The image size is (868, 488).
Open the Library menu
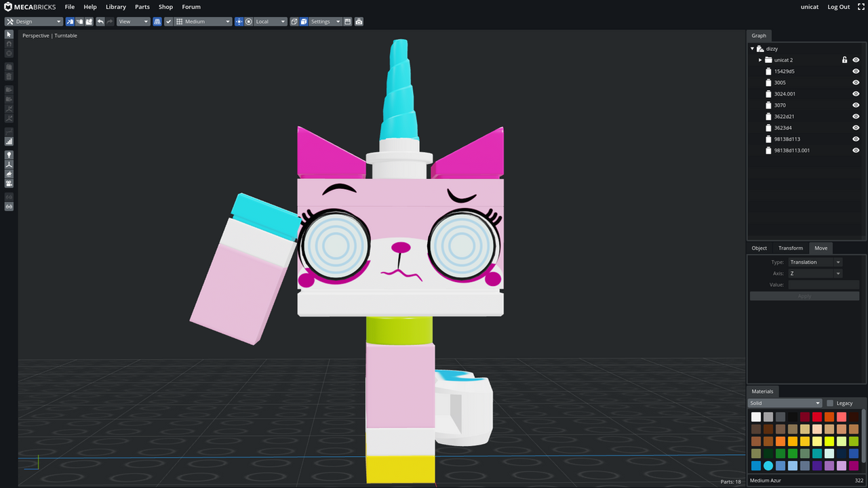pos(116,7)
